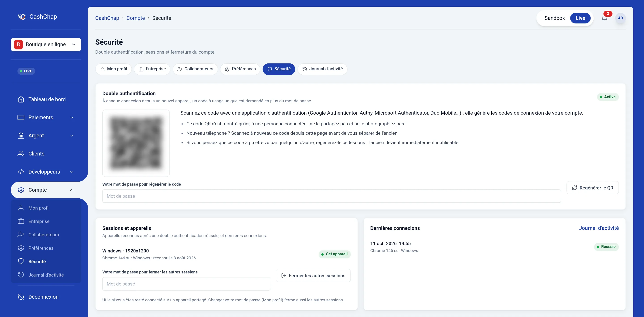Click the green LIVE status badge
644x317 pixels.
click(26, 71)
